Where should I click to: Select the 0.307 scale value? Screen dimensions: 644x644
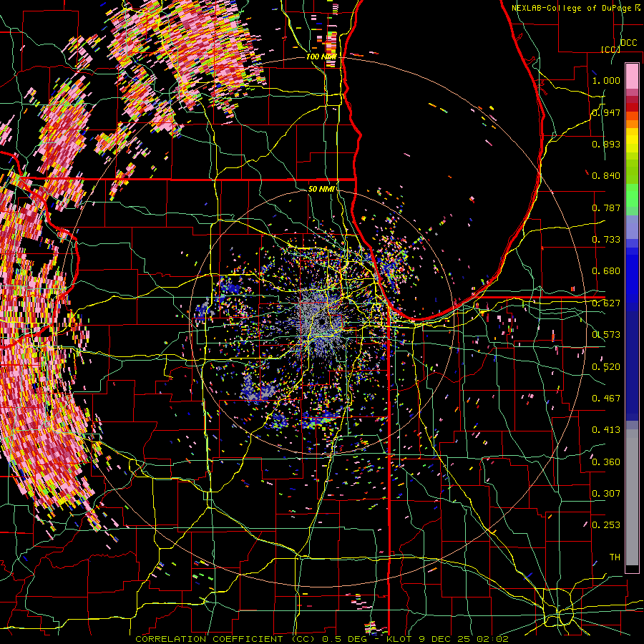click(x=606, y=494)
